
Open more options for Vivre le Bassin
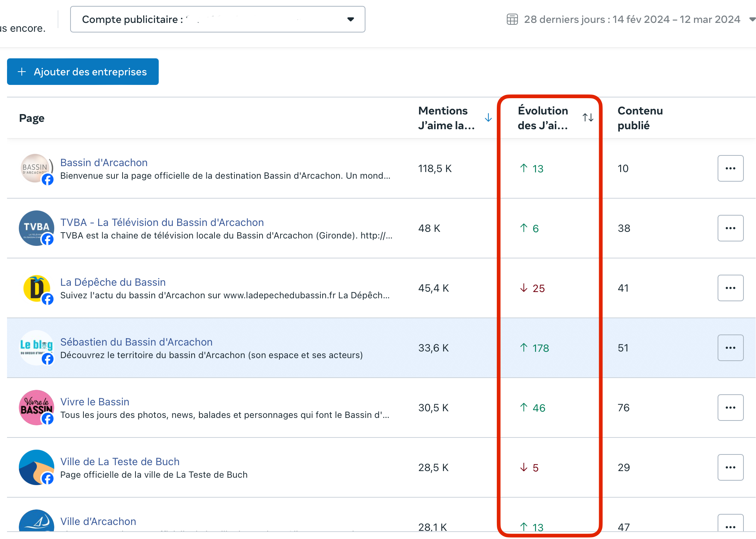pos(730,408)
